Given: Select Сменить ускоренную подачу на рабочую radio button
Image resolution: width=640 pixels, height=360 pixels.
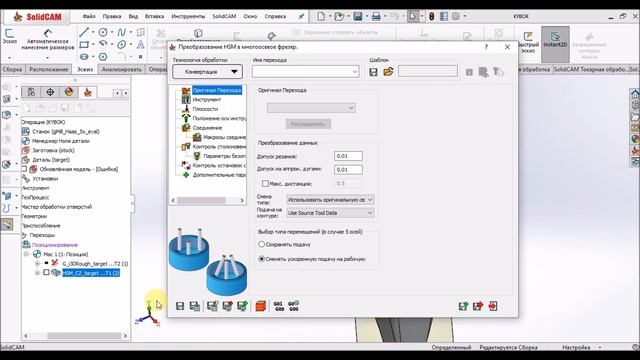Looking at the screenshot, I should click(262, 259).
